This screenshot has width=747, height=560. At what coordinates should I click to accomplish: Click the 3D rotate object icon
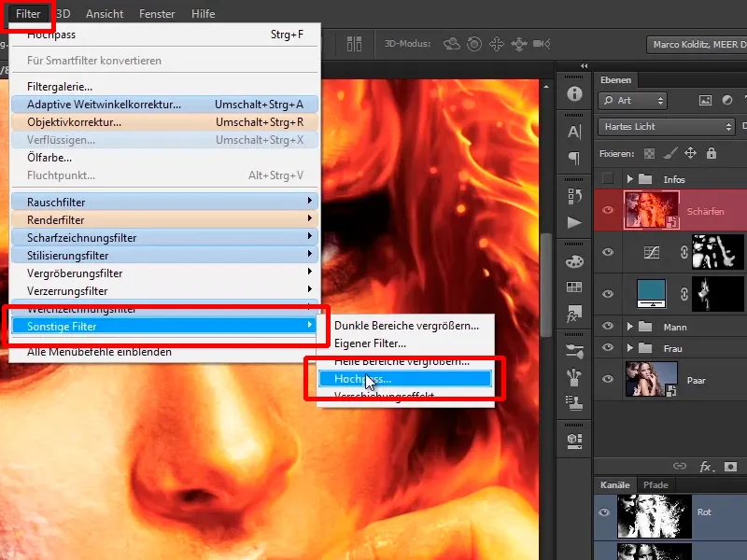click(452, 44)
